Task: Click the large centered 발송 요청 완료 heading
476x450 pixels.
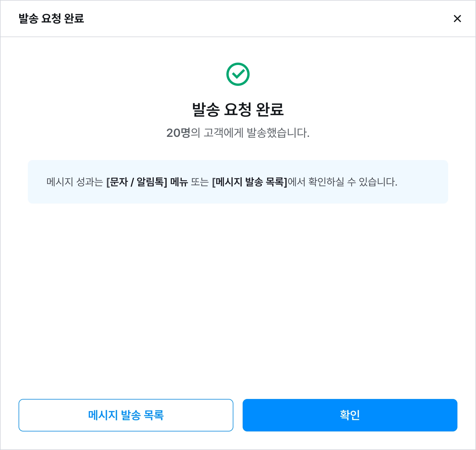Action: point(238,110)
